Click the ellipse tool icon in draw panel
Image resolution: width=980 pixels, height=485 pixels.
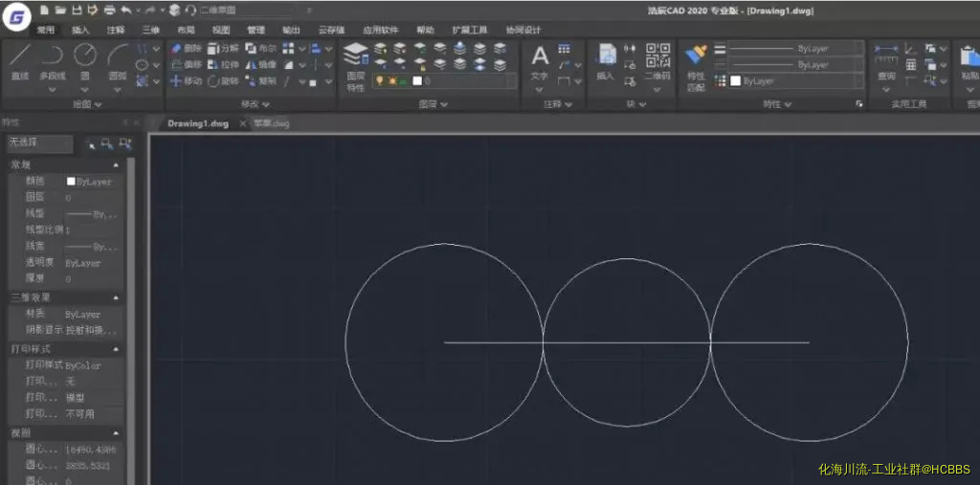click(x=143, y=64)
